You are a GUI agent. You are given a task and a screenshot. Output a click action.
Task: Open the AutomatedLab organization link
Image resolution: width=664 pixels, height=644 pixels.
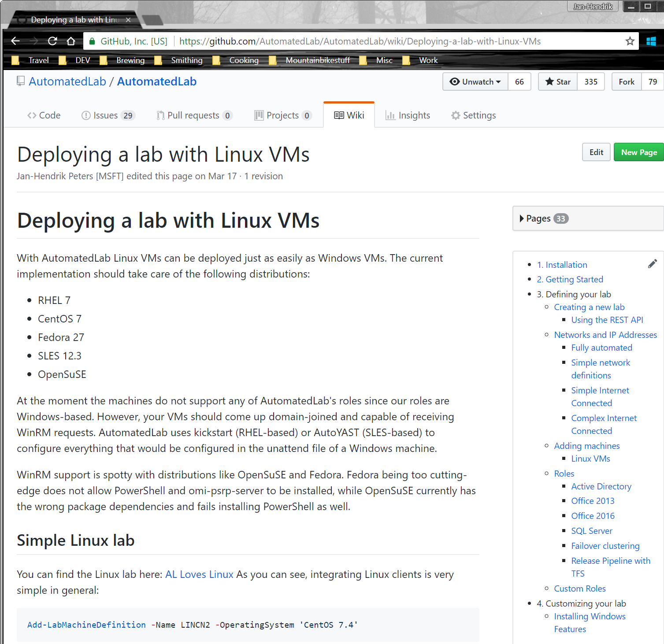pyautogui.click(x=67, y=81)
